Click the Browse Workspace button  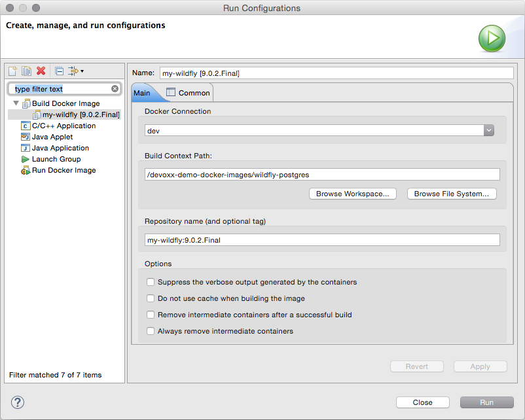coord(352,194)
